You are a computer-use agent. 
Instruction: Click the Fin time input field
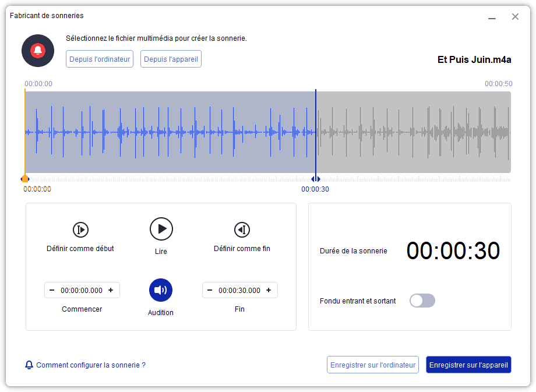[x=239, y=290]
